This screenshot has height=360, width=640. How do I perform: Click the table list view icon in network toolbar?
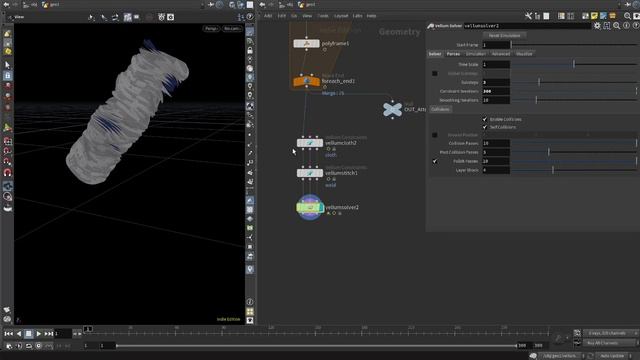561,16
